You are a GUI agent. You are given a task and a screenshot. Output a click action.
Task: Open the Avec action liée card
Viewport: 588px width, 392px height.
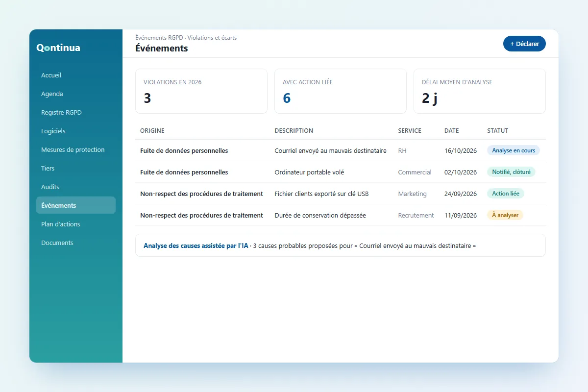341,91
